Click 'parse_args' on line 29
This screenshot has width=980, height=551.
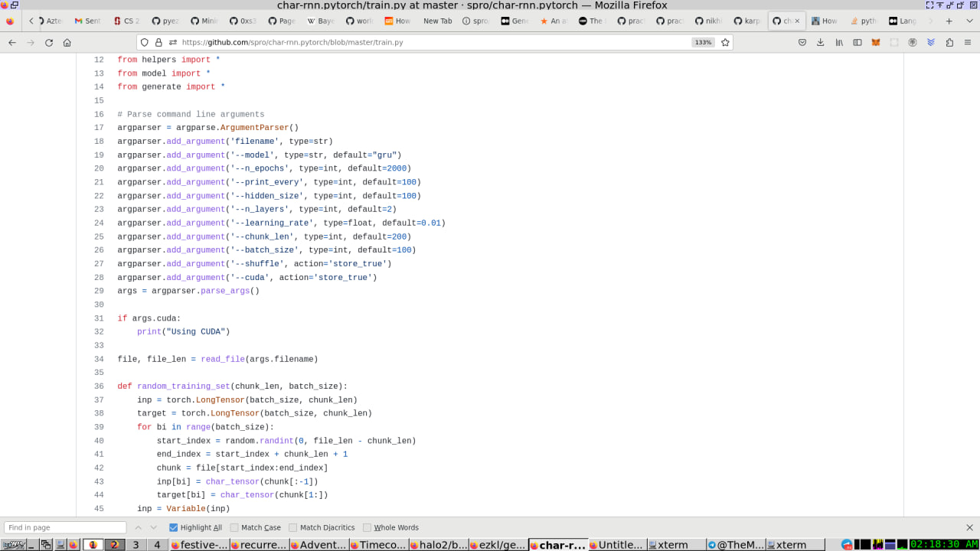[x=225, y=291]
